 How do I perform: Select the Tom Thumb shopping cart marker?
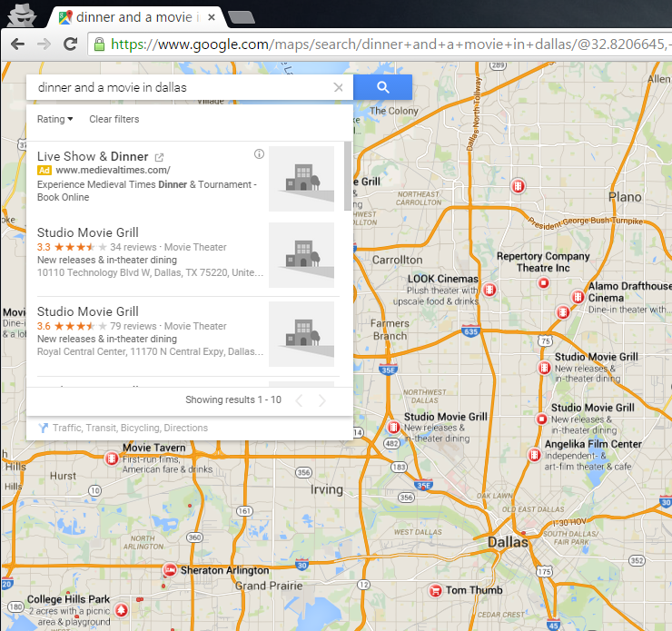[435, 590]
